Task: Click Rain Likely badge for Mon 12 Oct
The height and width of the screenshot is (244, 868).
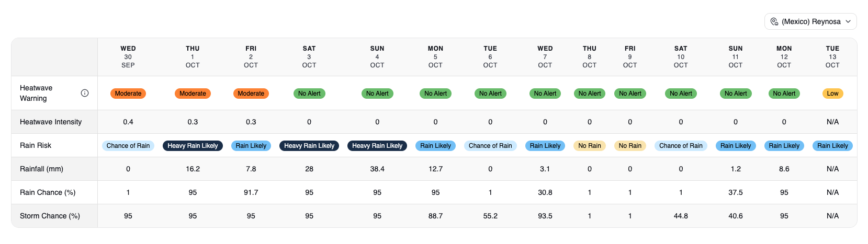Action: coord(784,146)
